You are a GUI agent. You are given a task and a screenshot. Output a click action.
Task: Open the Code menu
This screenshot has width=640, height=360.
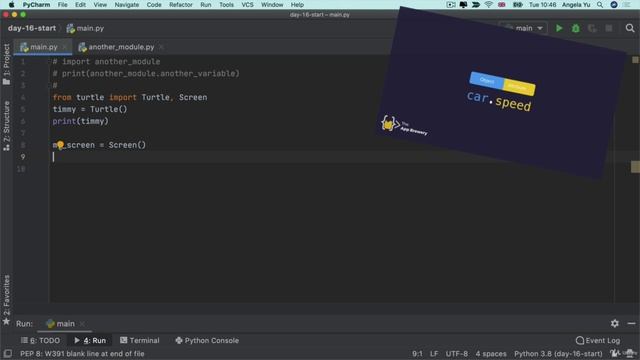coord(154,5)
